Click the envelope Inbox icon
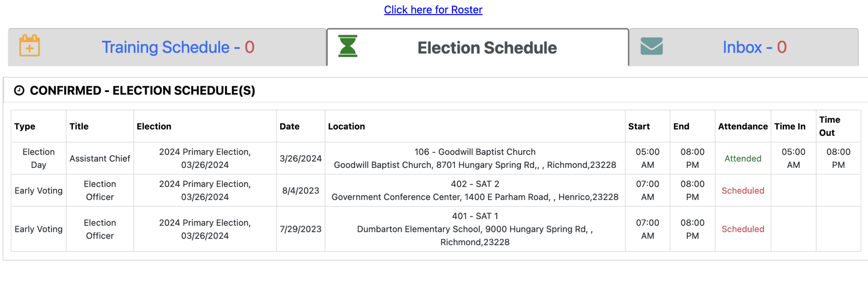 (651, 46)
